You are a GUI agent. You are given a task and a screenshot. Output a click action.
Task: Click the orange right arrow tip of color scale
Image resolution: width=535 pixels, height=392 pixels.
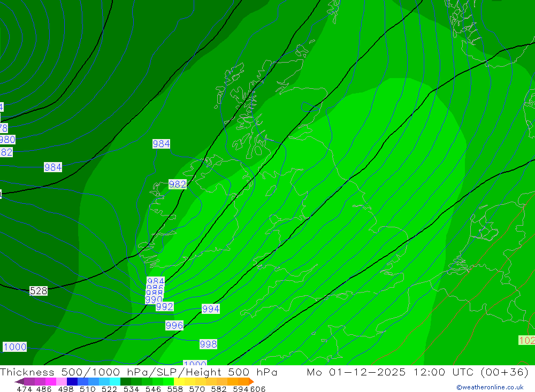[253, 381]
